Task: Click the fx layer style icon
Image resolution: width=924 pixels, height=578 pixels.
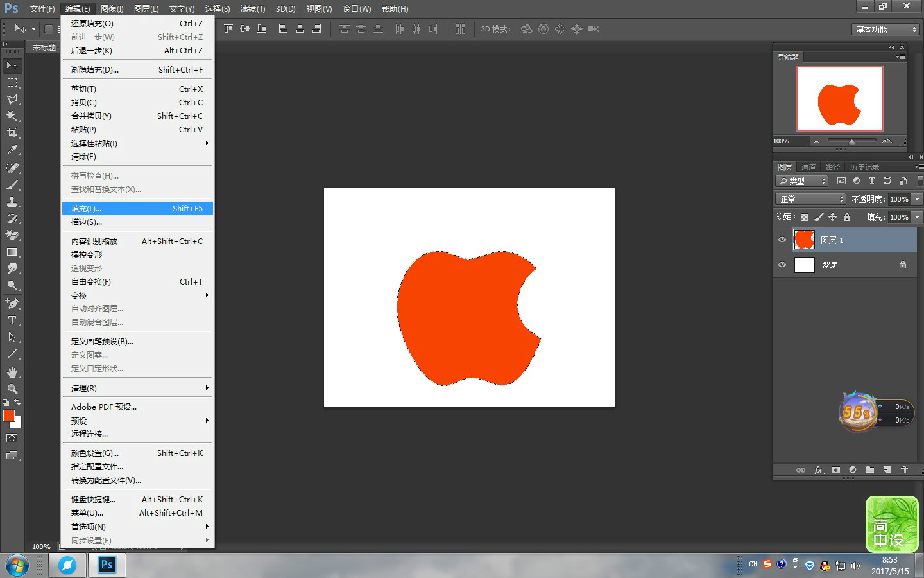Action: tap(819, 470)
